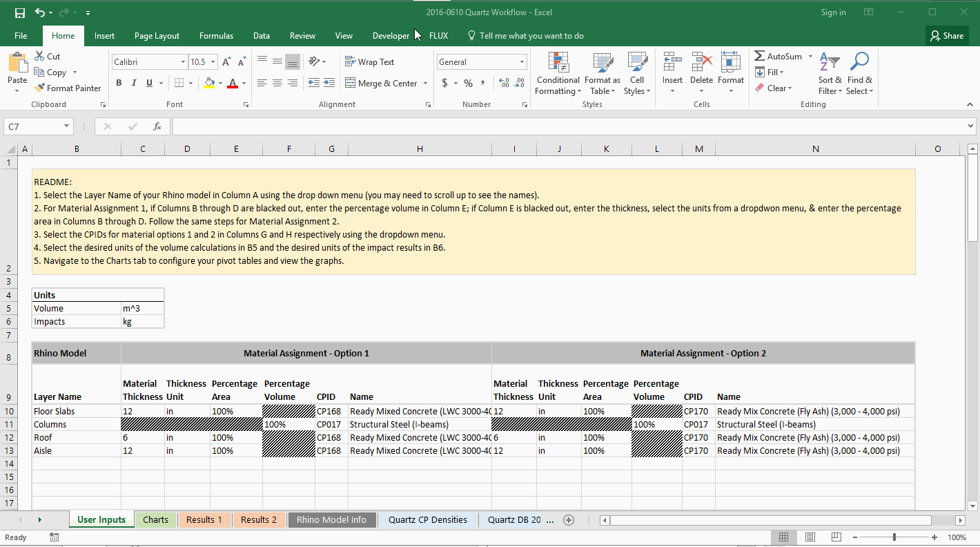
Task: Click Increase Decimal icon
Action: pos(503,83)
